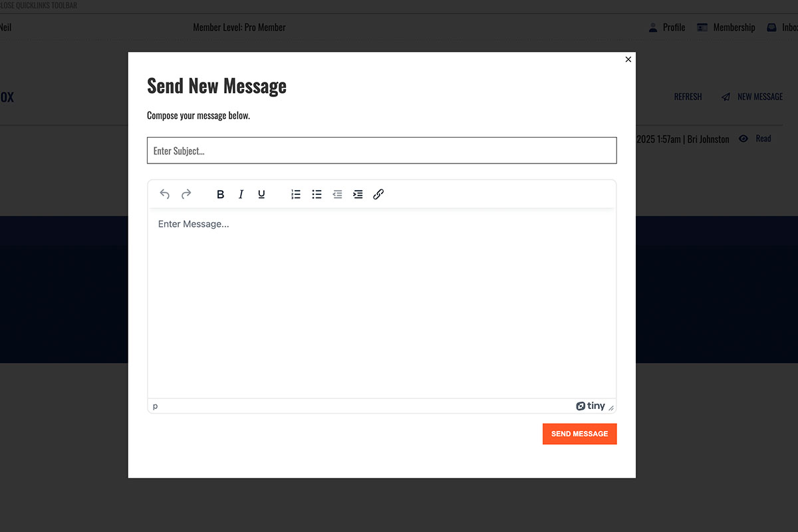Image resolution: width=798 pixels, height=532 pixels.
Task: Click inside the Enter Message text area
Action: 382,303
